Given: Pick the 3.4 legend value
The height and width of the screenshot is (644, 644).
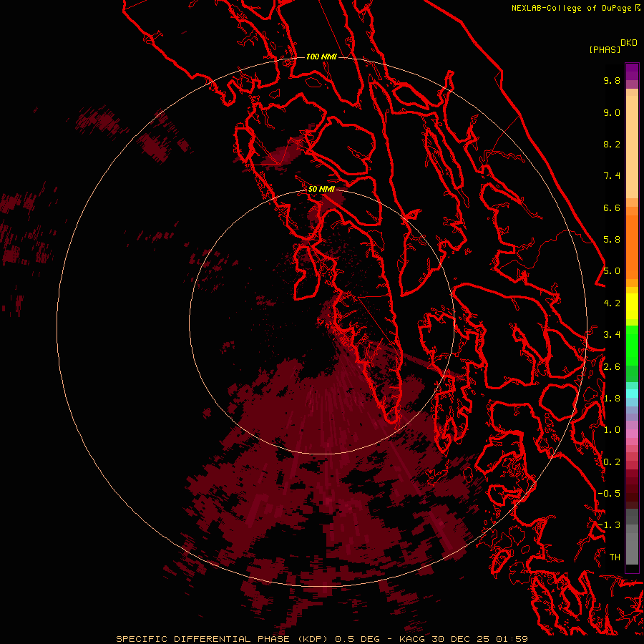Looking at the screenshot, I should tap(612, 335).
